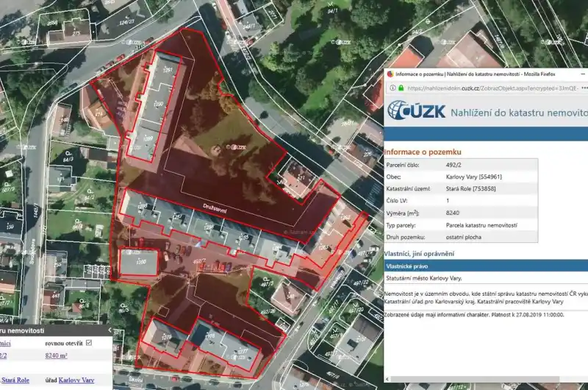The image size is (588, 390).
Task: Click the green padlock secure connection icon
Action: (x=401, y=88)
